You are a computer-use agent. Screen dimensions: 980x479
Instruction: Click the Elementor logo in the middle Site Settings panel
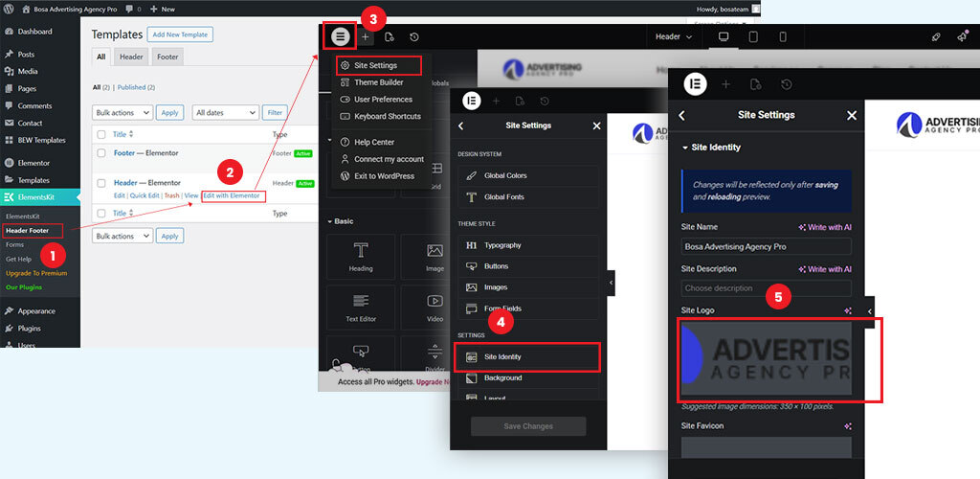point(472,100)
